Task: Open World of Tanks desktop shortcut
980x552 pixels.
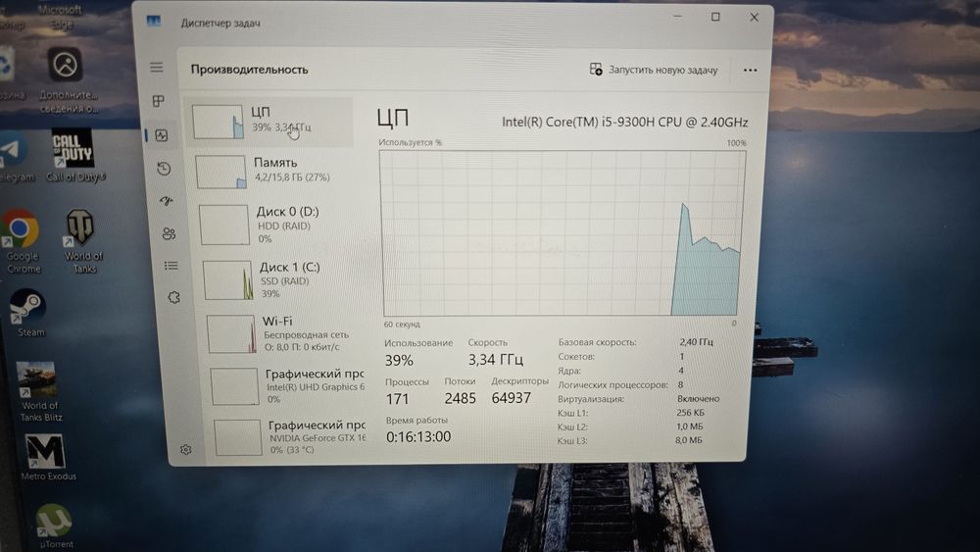Action: point(82,241)
